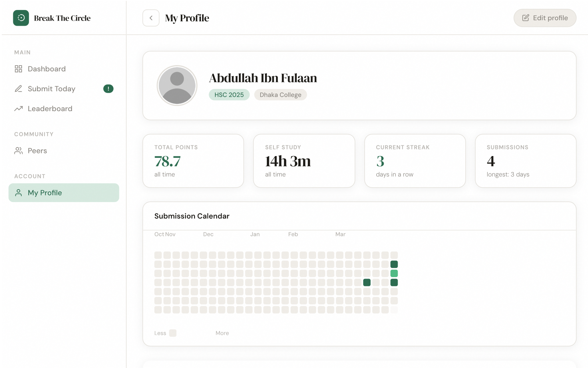
Task: Click the notification badge next to Submit Today
Action: pyautogui.click(x=108, y=89)
